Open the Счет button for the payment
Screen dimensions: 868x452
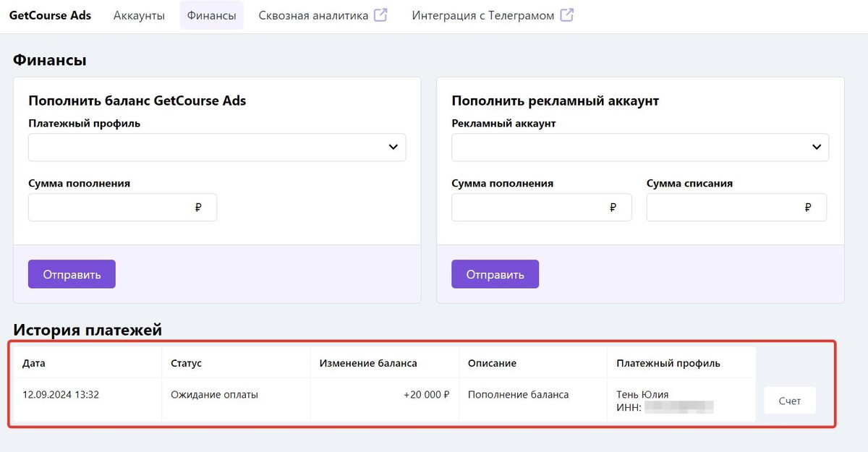point(790,401)
